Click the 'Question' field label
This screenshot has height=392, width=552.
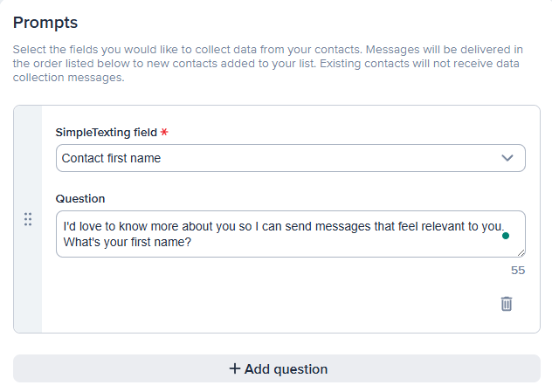click(x=80, y=199)
